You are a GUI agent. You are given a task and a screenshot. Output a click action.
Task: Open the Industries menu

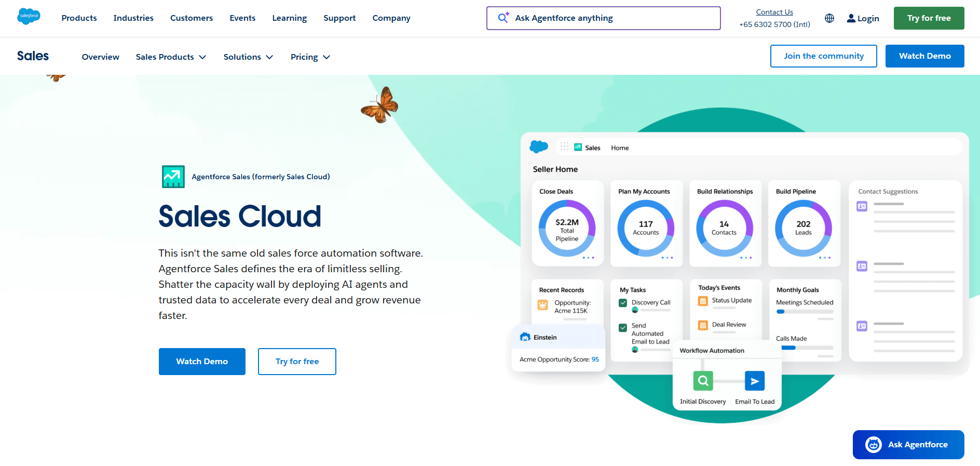tap(133, 18)
